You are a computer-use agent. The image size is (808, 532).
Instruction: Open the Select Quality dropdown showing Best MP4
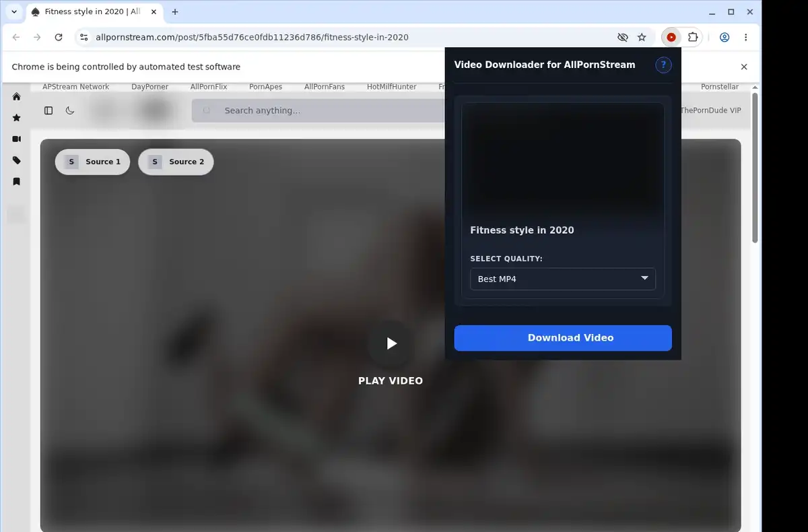tap(563, 279)
